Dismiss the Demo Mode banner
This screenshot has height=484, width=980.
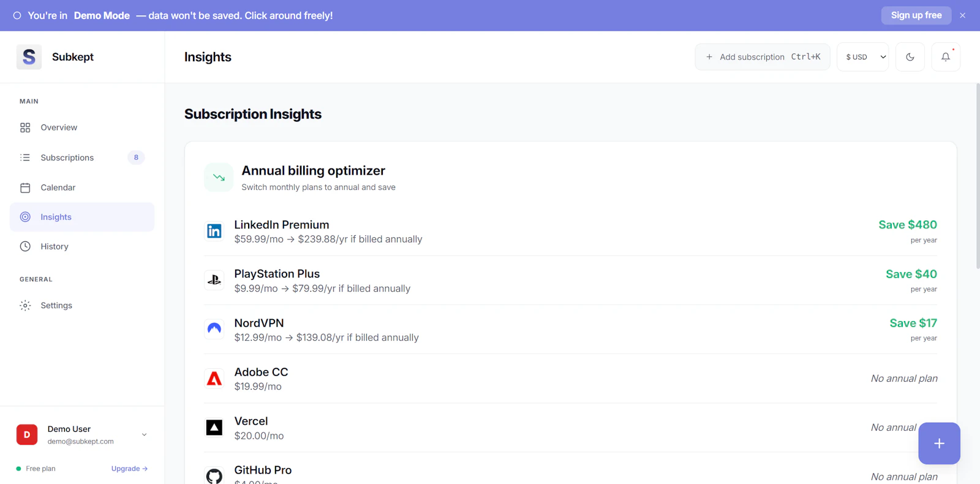pyautogui.click(x=963, y=15)
